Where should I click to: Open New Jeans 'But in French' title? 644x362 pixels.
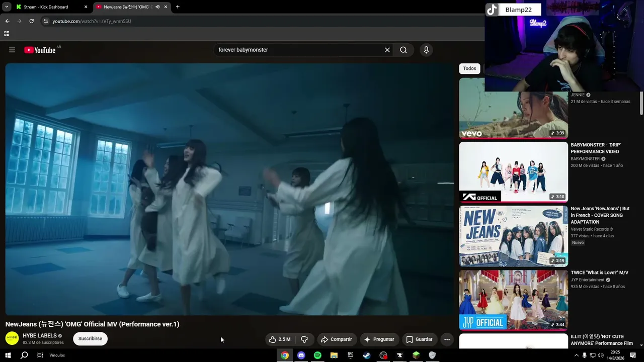[600, 215]
